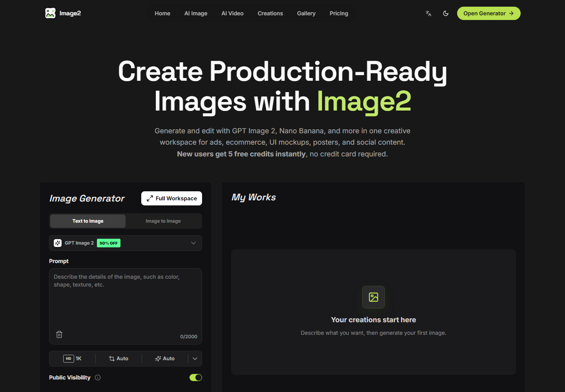
Task: Click the trash icon in prompt box
Action: [x=59, y=334]
